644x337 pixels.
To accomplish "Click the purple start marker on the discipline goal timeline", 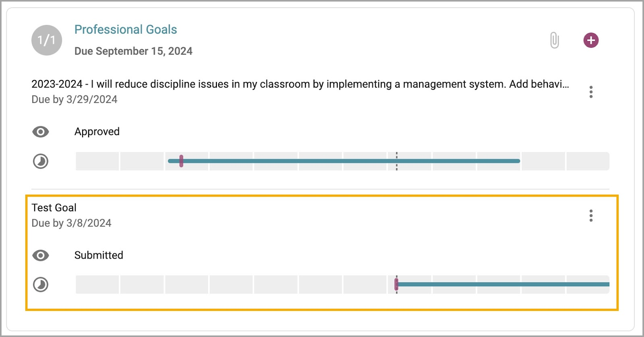I will [x=181, y=161].
